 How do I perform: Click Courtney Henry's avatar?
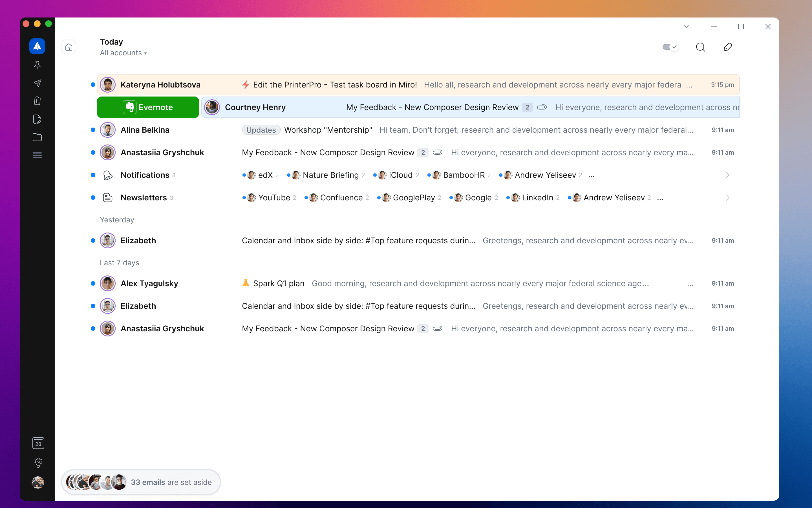pos(212,107)
